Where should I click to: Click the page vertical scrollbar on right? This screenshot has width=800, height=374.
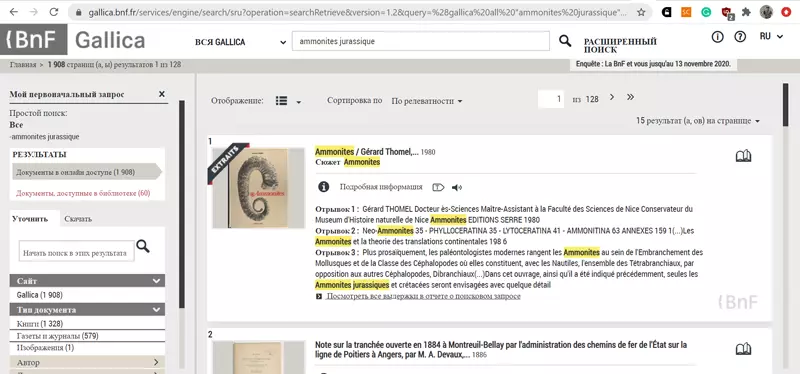[786, 105]
